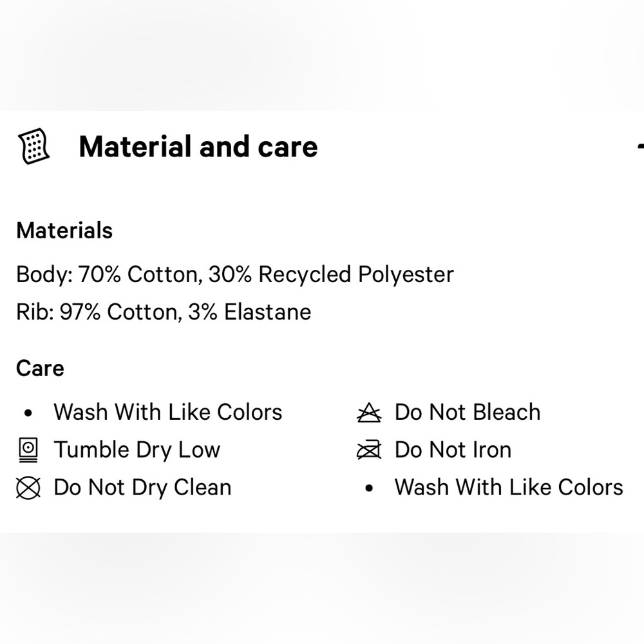This screenshot has width=644, height=644.
Task: Click the do not dry clean symbol
Action: coord(28,488)
